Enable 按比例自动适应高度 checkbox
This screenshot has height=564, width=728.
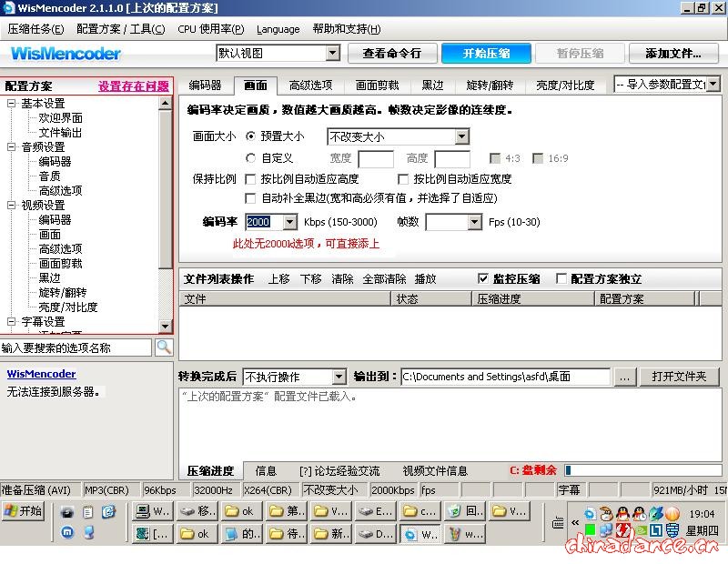(x=252, y=179)
